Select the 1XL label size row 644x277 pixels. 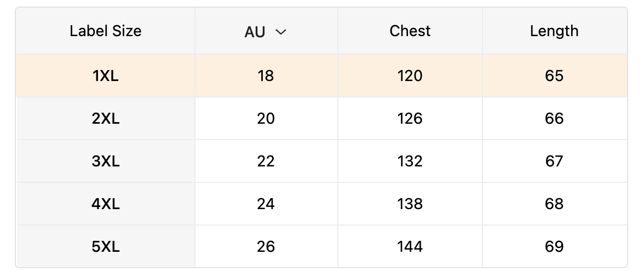[106, 76]
